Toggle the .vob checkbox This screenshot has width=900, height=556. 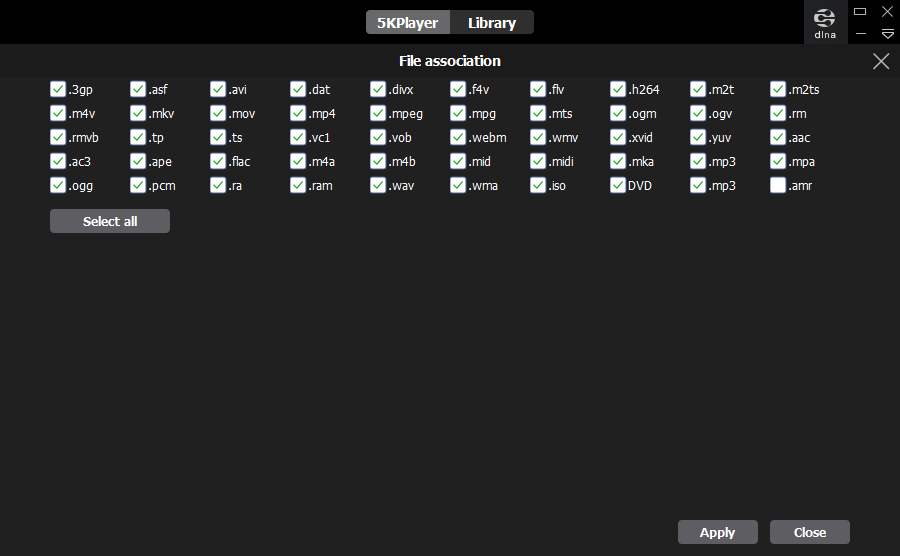pyautogui.click(x=378, y=137)
